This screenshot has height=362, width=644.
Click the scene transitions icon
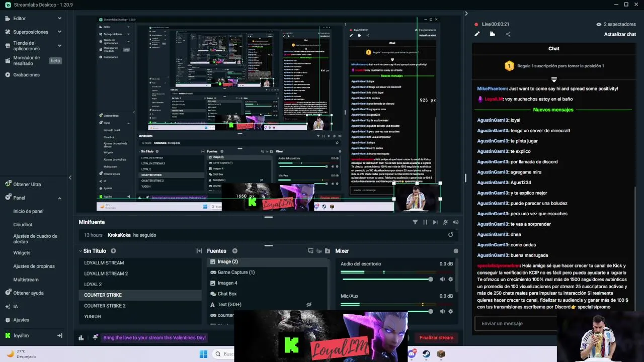point(199,251)
